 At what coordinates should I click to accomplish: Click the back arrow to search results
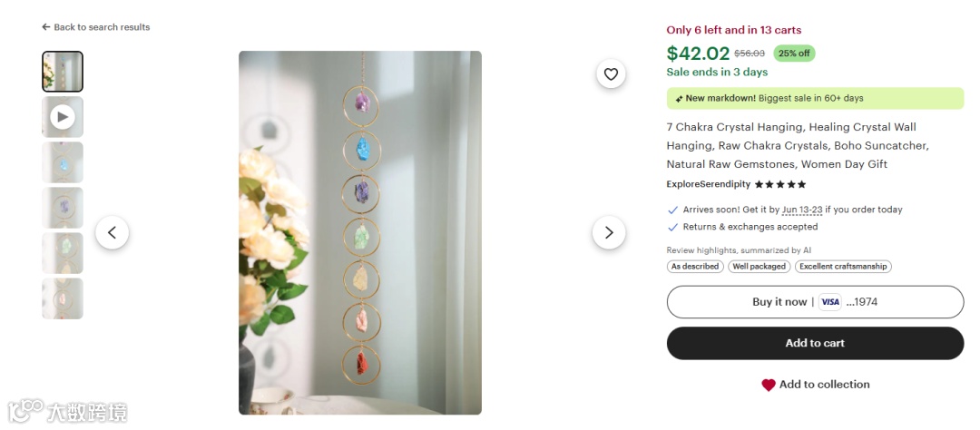45,27
